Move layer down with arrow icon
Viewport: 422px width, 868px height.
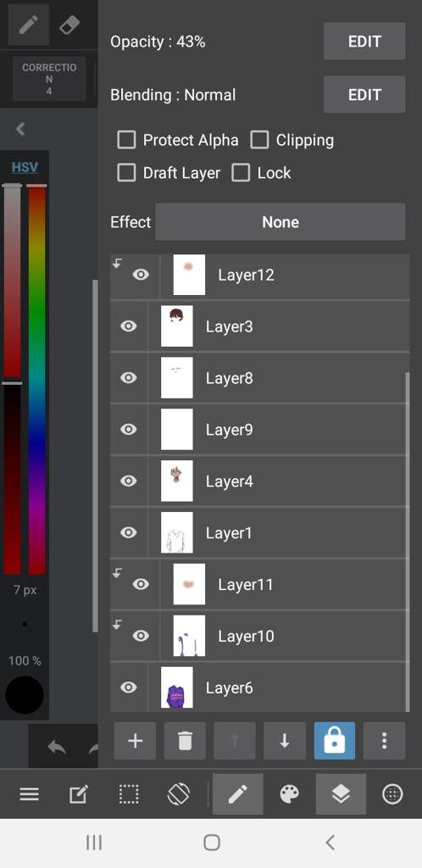[284, 741]
